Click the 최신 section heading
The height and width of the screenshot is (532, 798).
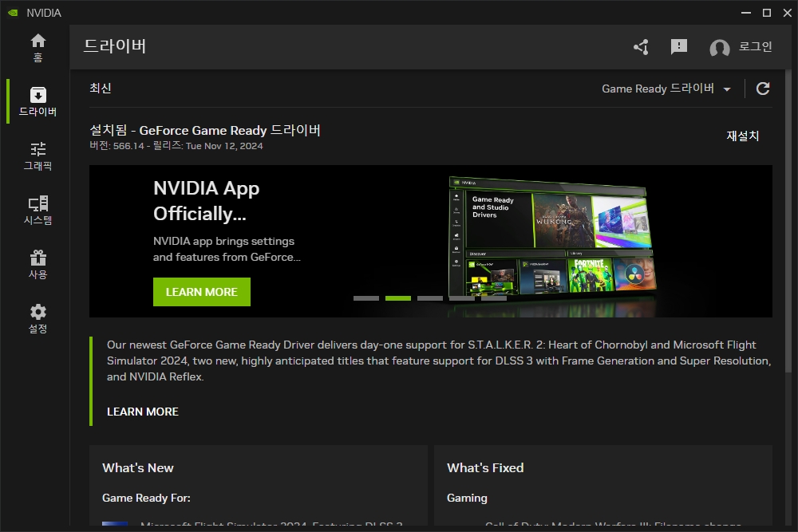tap(101, 88)
